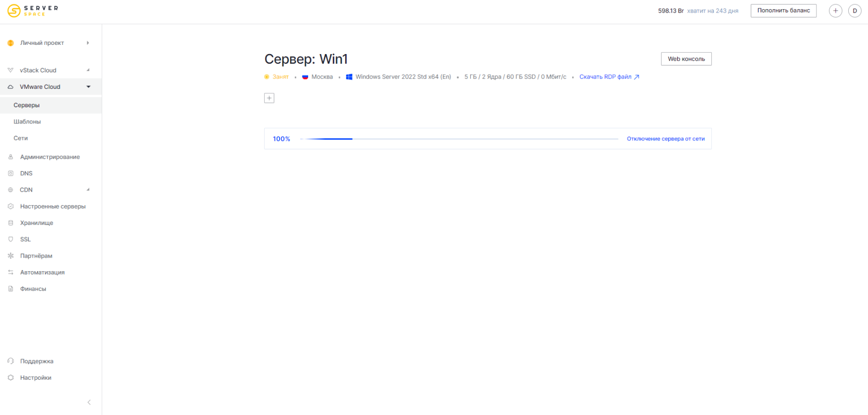868x415 pixels.
Task: Click the Администрирование icon
Action: point(11,157)
